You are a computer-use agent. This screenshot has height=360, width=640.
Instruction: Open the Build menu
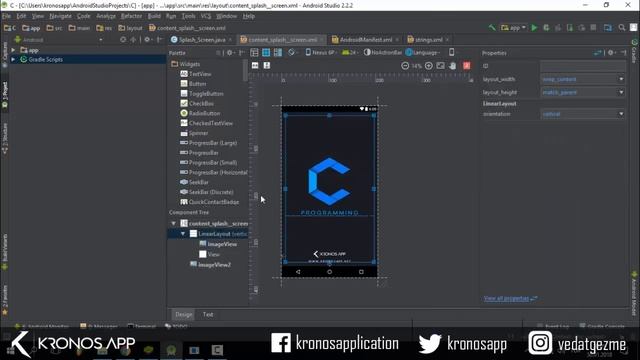[154, 16]
